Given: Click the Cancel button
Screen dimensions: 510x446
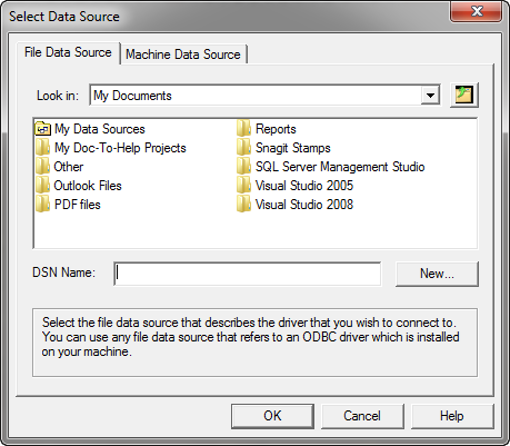Looking at the screenshot, I should 362,416.
